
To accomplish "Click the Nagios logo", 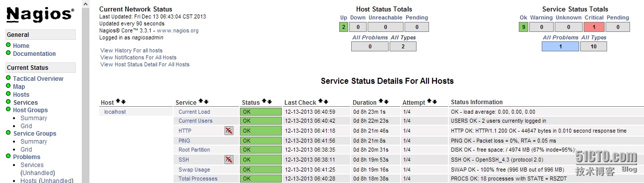I will pos(40,14).
